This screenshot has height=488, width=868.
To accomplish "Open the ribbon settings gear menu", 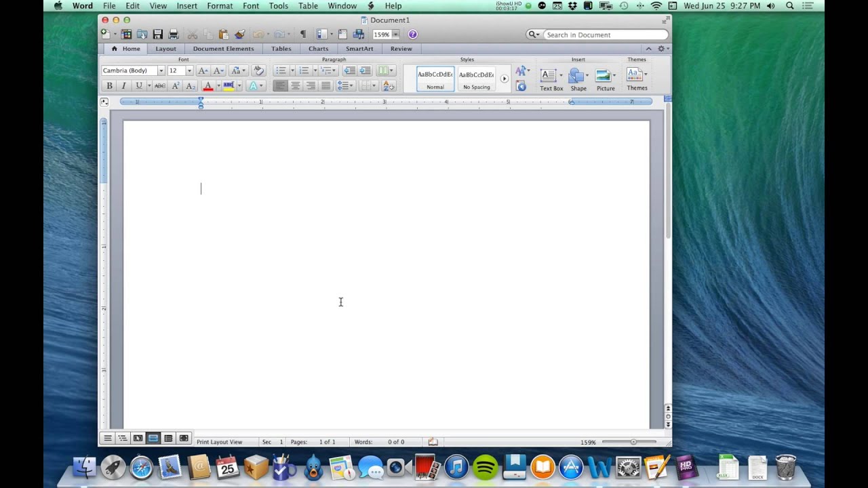I will [663, 49].
